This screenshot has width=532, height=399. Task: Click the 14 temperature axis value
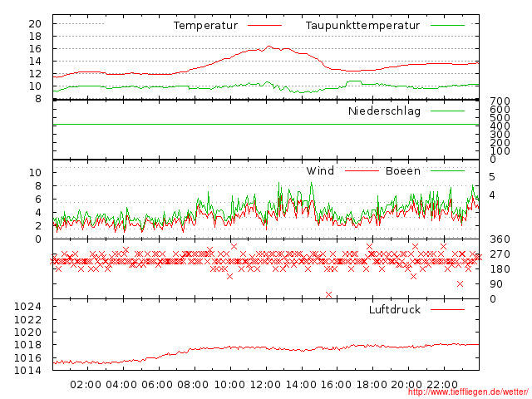35,62
